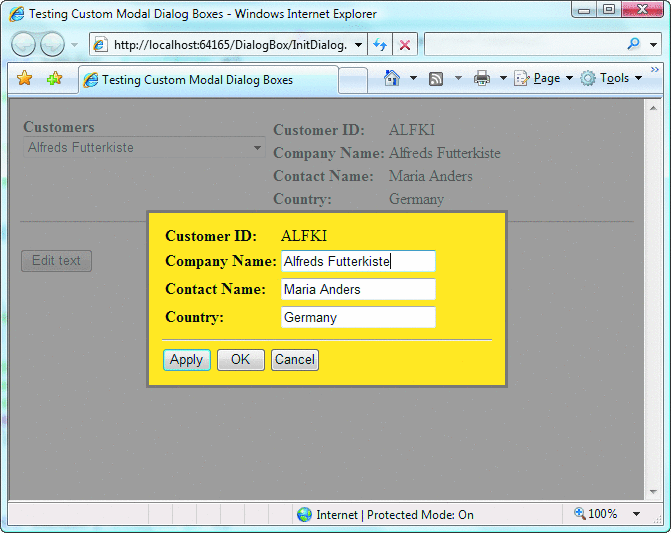Click the magnifier search icon
Viewport: 671px width, 533px height.
(634, 44)
